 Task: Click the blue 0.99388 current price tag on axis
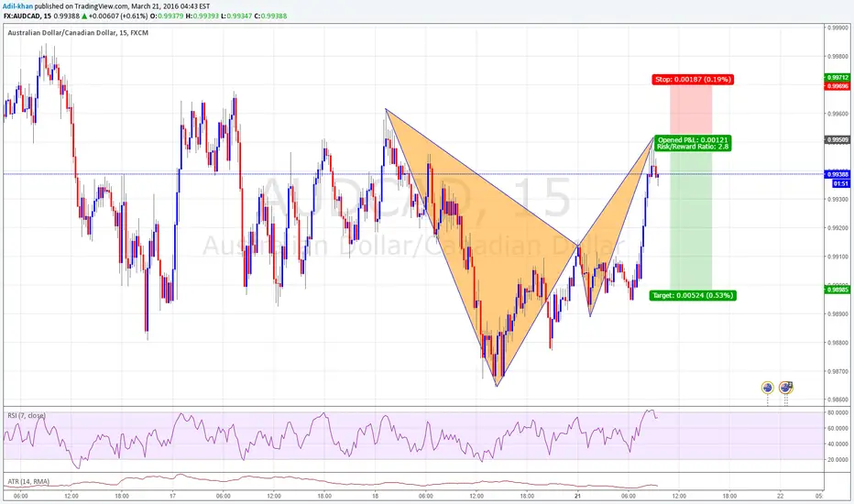pyautogui.click(x=838, y=174)
